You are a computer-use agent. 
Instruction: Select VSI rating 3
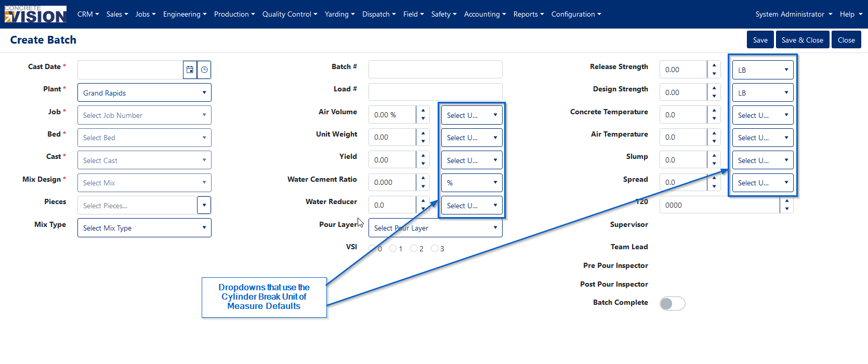click(x=435, y=248)
